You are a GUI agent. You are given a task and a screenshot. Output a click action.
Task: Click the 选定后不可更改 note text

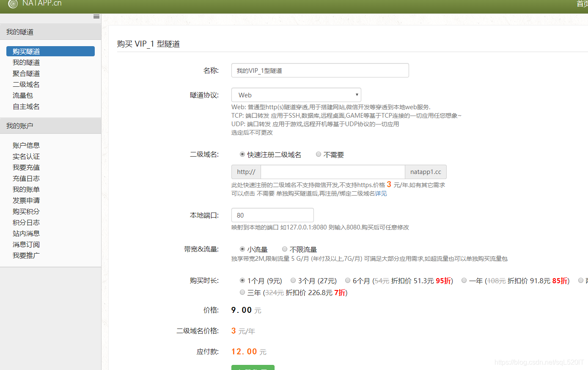(252, 133)
